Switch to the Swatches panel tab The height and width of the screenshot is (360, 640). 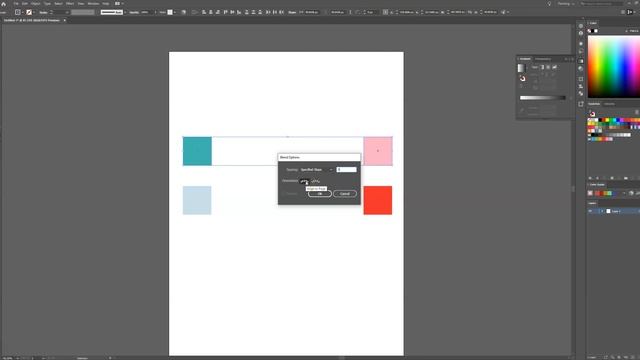[x=594, y=104]
